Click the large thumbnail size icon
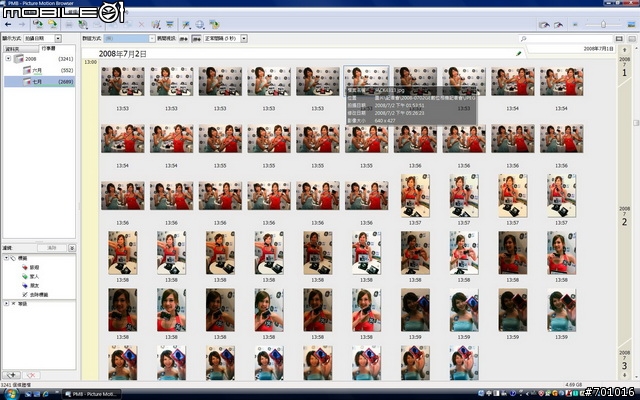Viewport: 640px width, 400px height. pyautogui.click(x=631, y=25)
